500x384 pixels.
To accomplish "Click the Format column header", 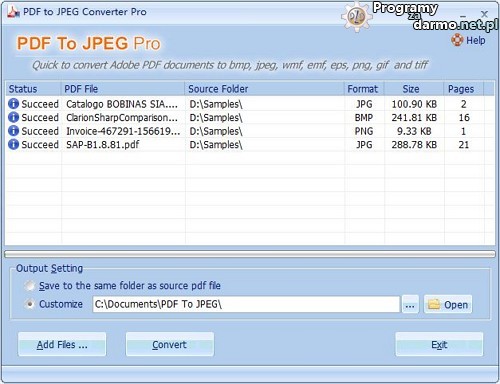I will [x=364, y=89].
